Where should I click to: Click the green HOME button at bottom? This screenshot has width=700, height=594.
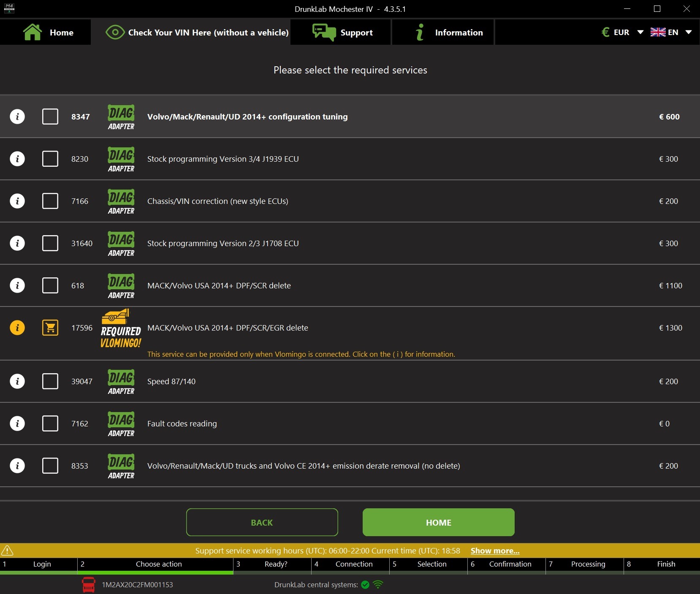(x=438, y=523)
